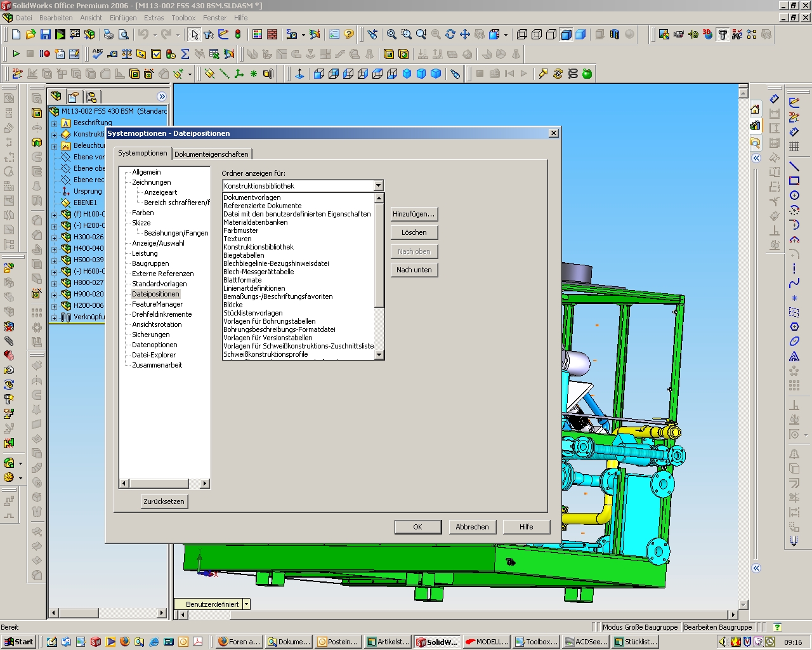Switch to the Dokumenteigenschaften tab
812x650 pixels.
[211, 154]
